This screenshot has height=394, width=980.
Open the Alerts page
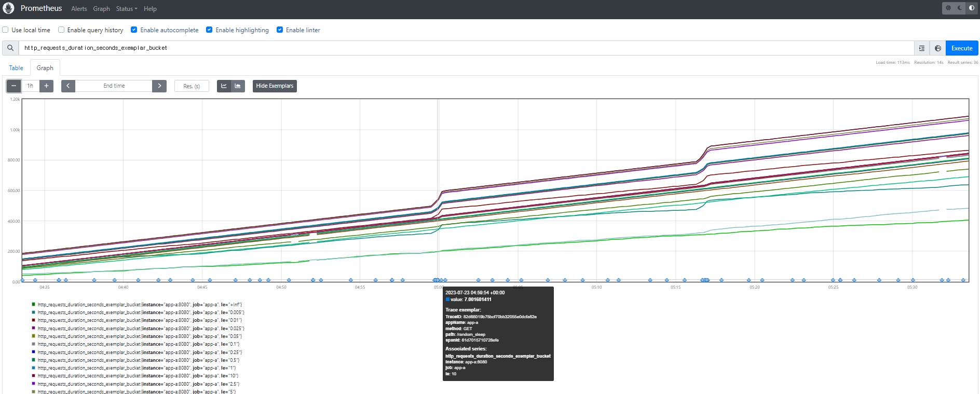pyautogui.click(x=79, y=9)
